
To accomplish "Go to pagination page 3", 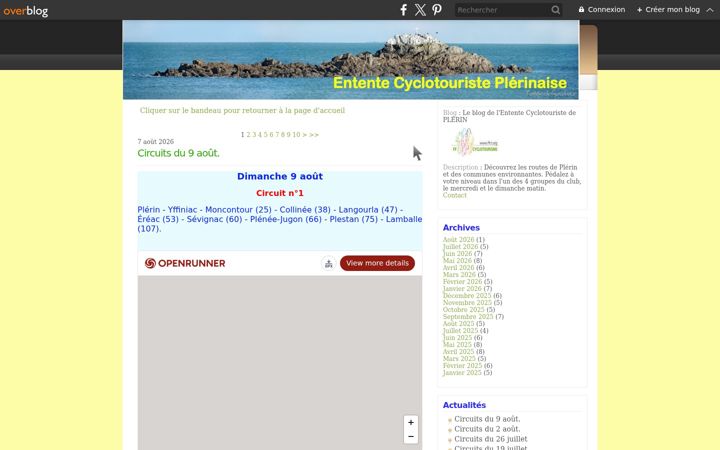I will [254, 135].
